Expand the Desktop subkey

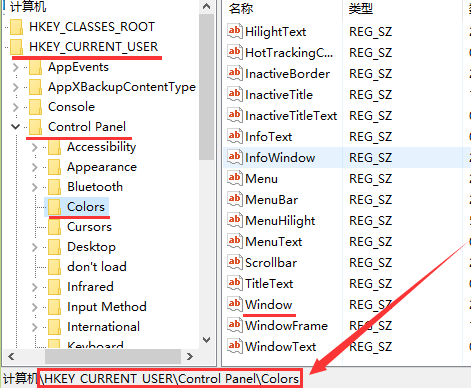tap(34, 247)
